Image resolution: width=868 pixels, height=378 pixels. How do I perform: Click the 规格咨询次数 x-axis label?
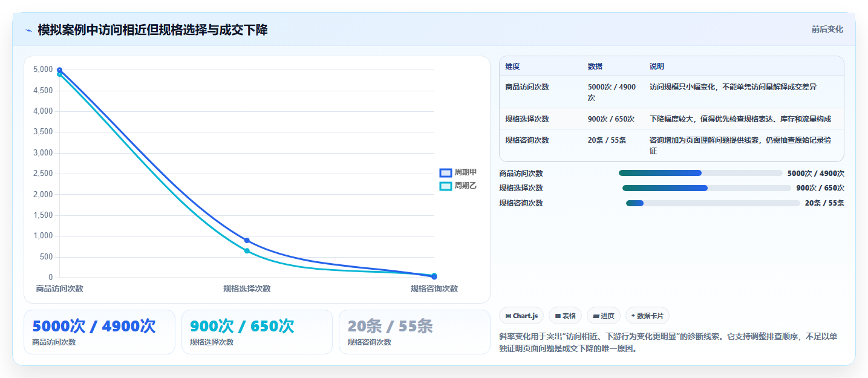[x=434, y=289]
